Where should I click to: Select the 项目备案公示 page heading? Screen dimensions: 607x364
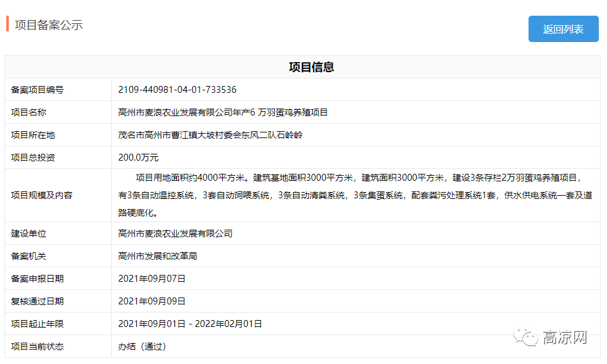[49, 25]
